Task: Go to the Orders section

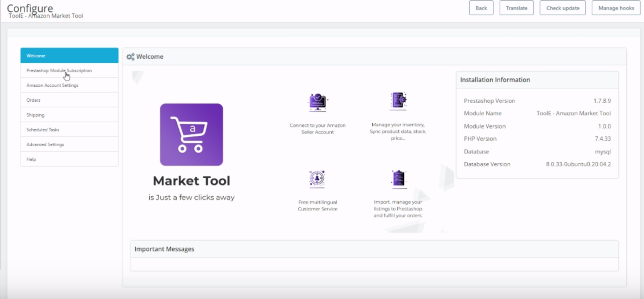Action: [x=69, y=100]
